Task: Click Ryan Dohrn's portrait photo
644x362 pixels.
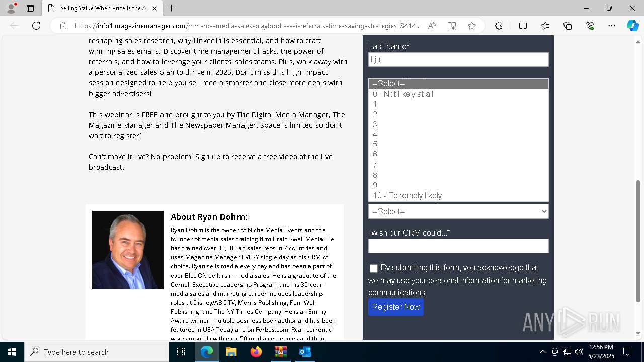Action: click(128, 250)
